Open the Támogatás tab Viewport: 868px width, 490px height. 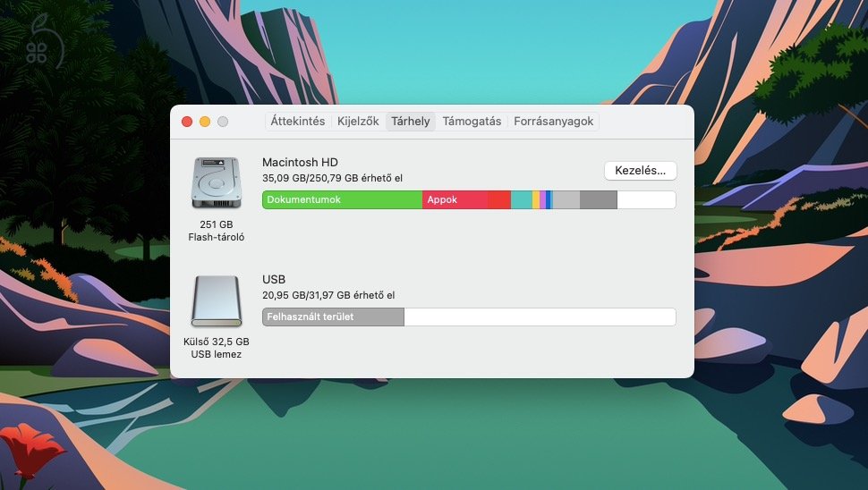point(472,121)
